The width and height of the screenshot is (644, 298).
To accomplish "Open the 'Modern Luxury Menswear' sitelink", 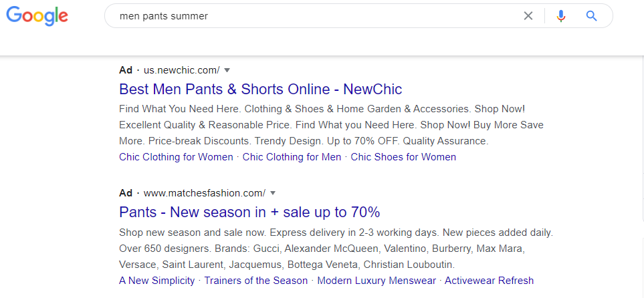I will click(377, 281).
